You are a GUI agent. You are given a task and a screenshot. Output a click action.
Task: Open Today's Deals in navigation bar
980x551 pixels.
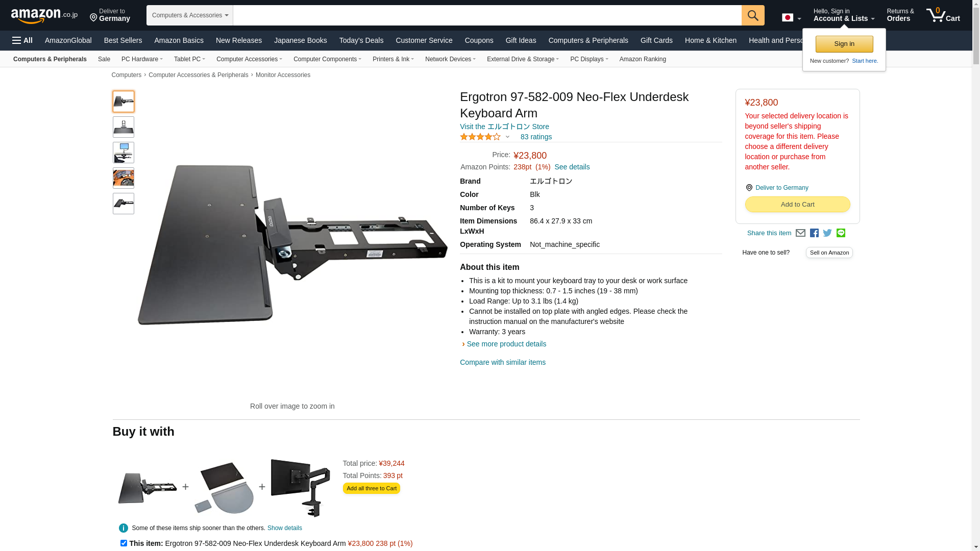point(361,40)
